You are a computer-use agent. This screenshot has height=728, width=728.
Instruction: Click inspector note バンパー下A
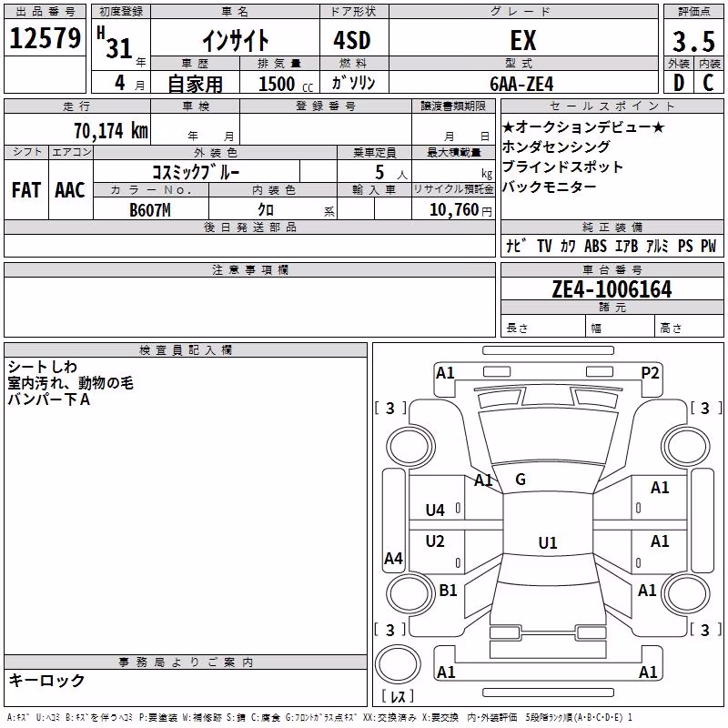pos(49,399)
